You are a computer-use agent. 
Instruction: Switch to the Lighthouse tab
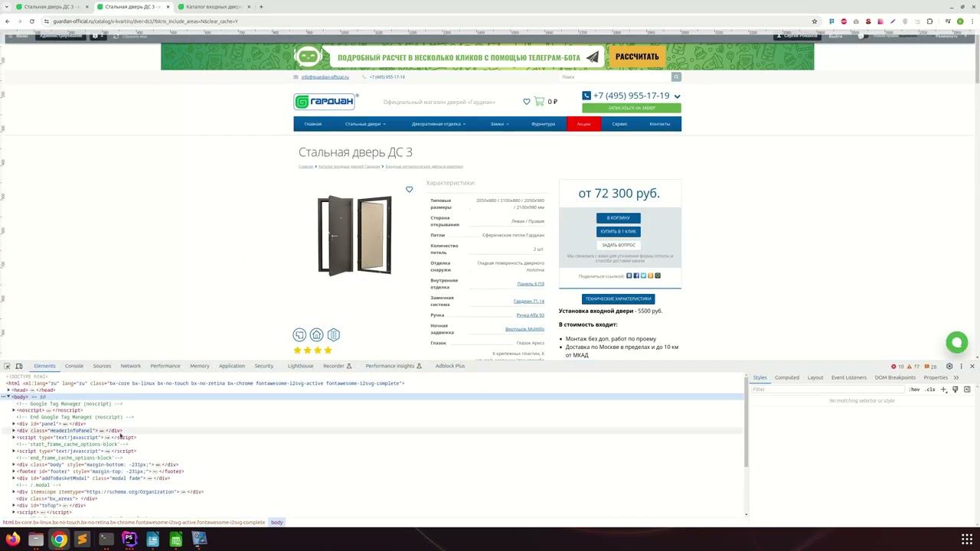click(300, 366)
